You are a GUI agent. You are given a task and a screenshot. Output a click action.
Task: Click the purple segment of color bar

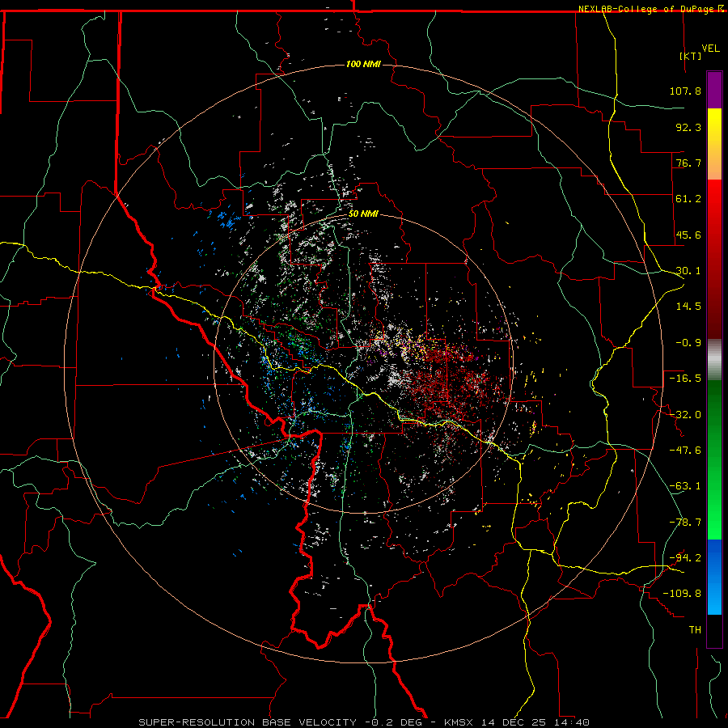coord(714,90)
